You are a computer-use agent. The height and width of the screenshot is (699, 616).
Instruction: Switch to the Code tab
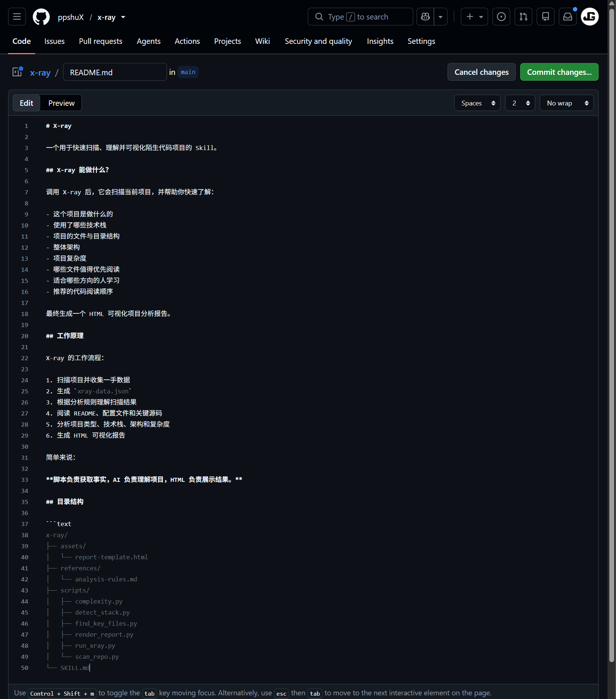point(22,41)
